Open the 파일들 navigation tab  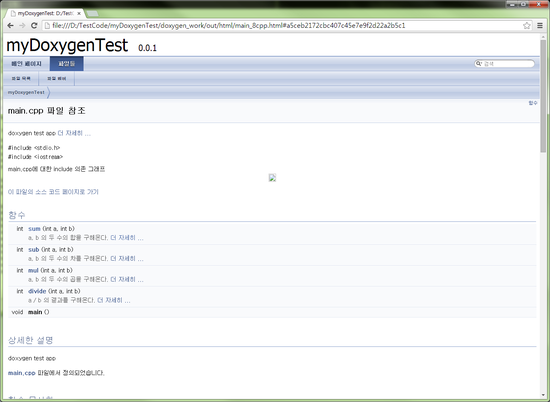[67, 64]
